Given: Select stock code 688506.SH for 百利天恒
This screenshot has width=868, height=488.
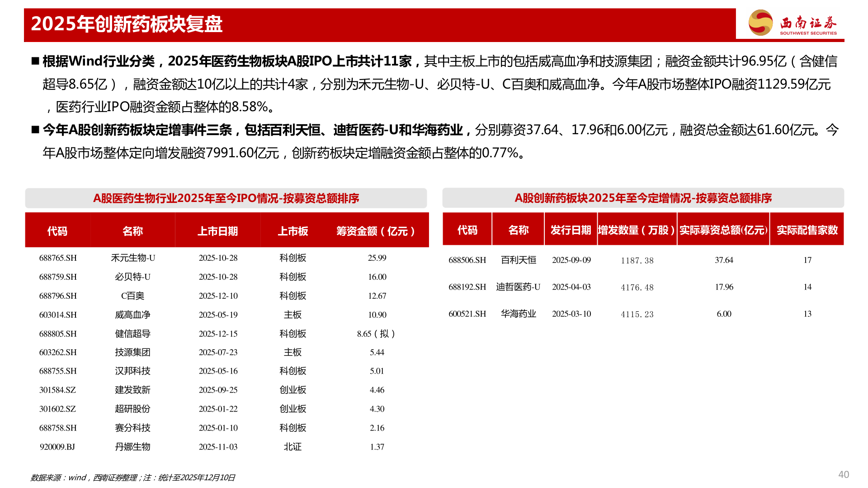Looking at the screenshot, I should tap(467, 260).
